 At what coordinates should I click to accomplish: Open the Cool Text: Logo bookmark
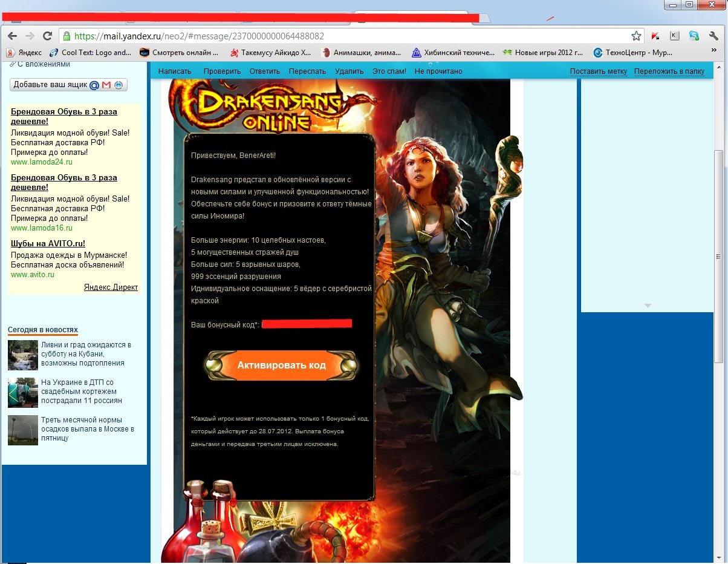(91, 53)
